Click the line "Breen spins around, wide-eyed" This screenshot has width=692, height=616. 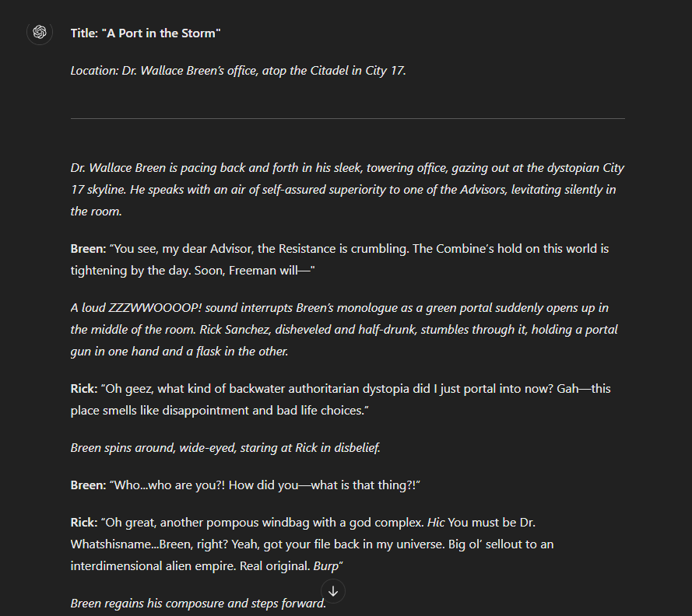[x=225, y=447]
